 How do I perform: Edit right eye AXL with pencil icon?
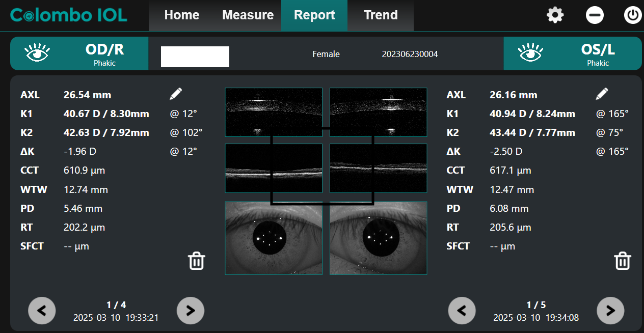(176, 94)
